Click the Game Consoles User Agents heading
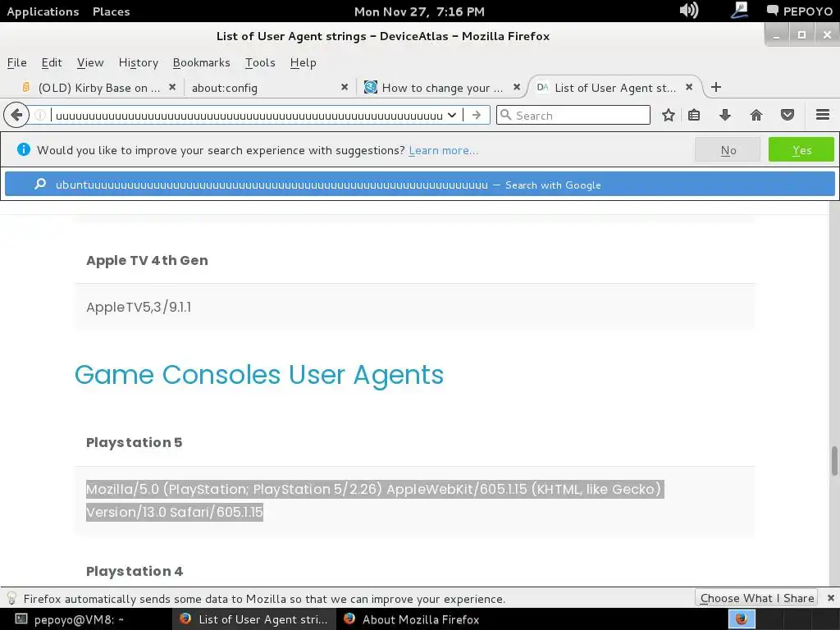This screenshot has height=630, width=840. [258, 374]
